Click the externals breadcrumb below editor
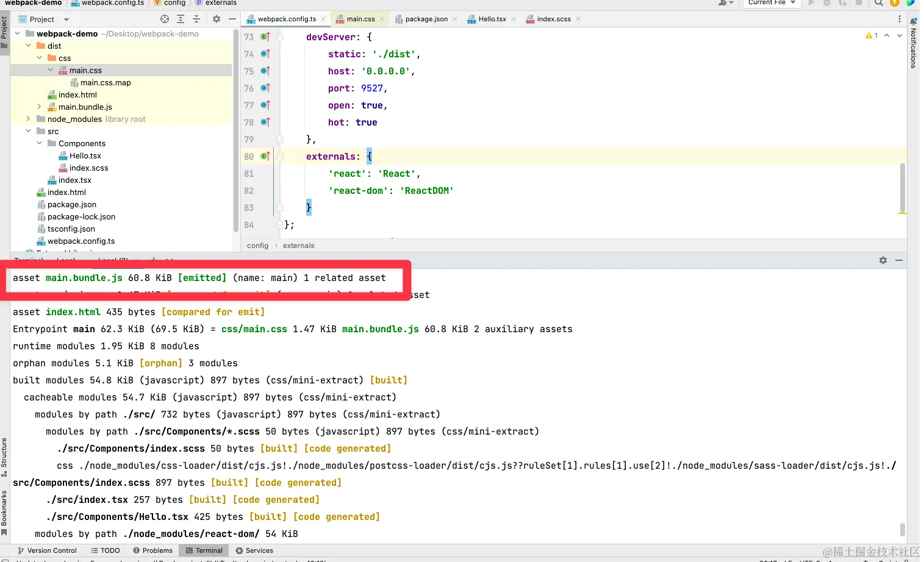Viewport: 924px width, 562px height. click(298, 246)
